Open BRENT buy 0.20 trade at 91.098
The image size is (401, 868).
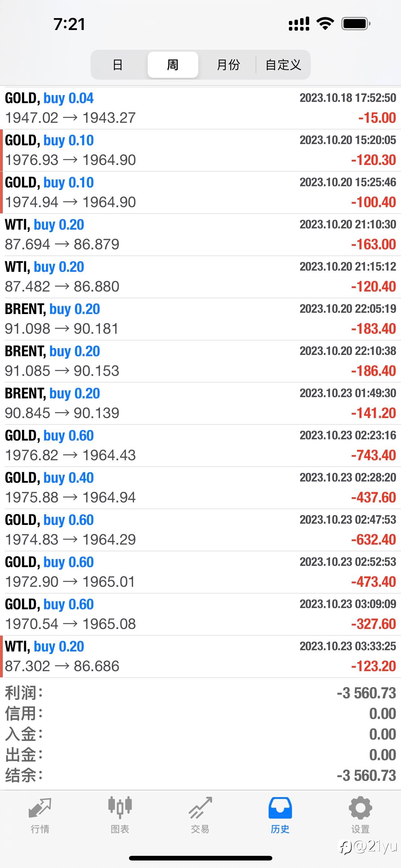click(x=200, y=319)
